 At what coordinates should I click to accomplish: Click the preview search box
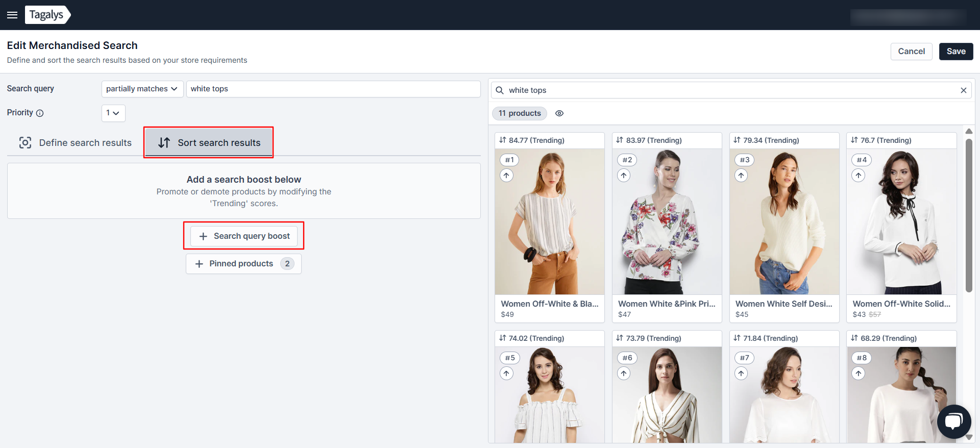731,90
